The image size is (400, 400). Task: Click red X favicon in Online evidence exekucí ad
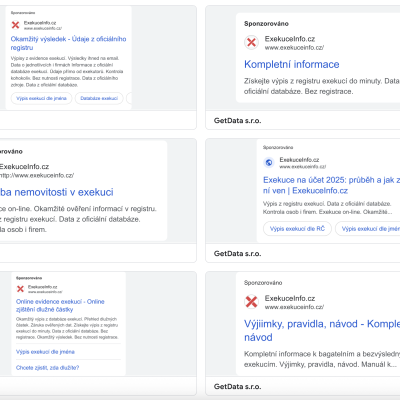[x=20, y=289]
